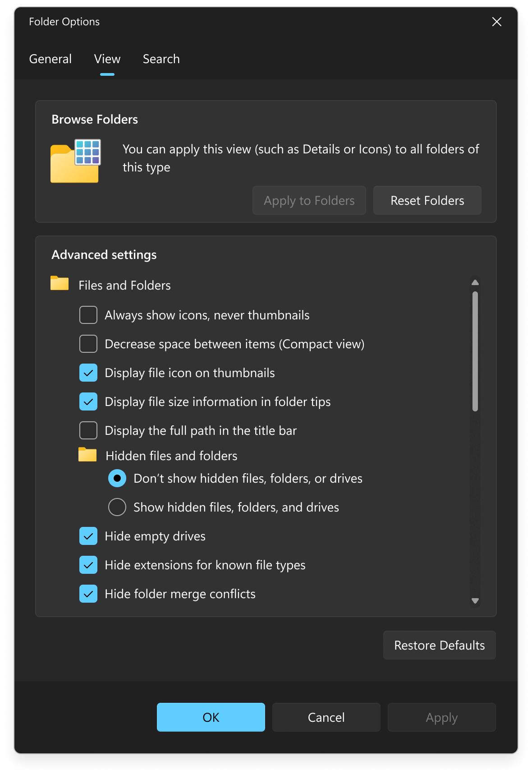Click the scrollbar up arrow in Advanced settings
Screen dimensions: 532x775
coord(475,283)
